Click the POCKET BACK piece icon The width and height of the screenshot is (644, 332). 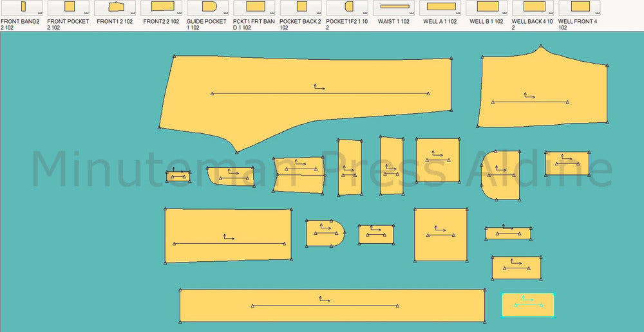point(301,7)
